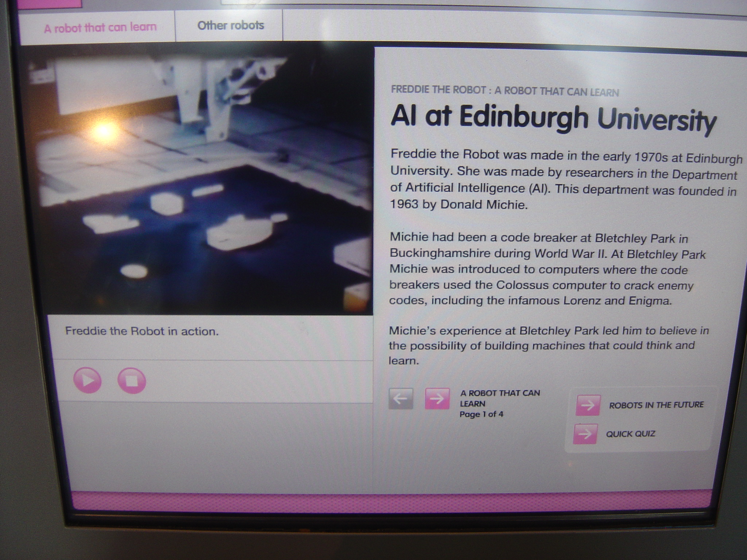
Task: Stop the Freddie the Robot video
Action: coord(132,381)
